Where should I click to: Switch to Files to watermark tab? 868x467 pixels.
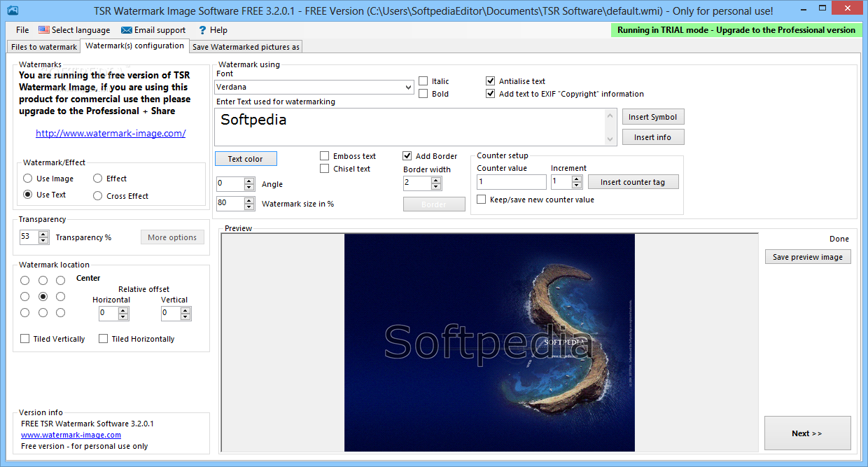point(44,47)
